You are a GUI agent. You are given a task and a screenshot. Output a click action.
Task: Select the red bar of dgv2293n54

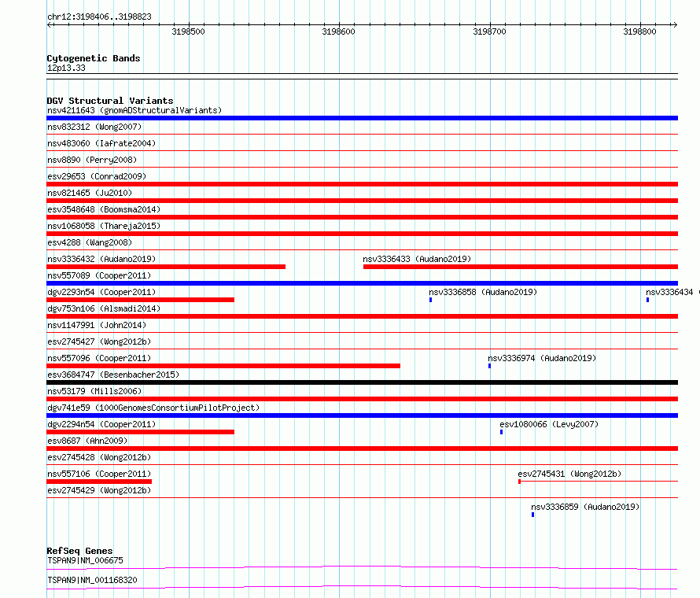[140, 300]
